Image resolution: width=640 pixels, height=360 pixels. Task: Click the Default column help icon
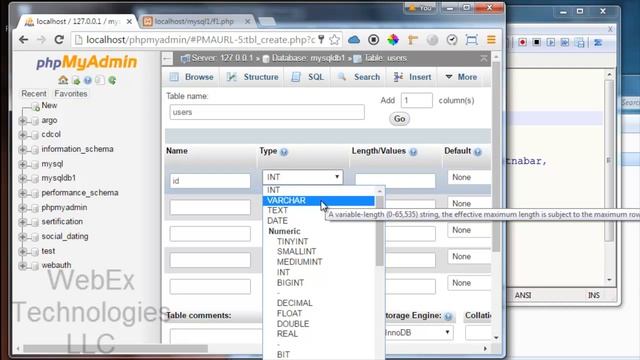click(478, 152)
